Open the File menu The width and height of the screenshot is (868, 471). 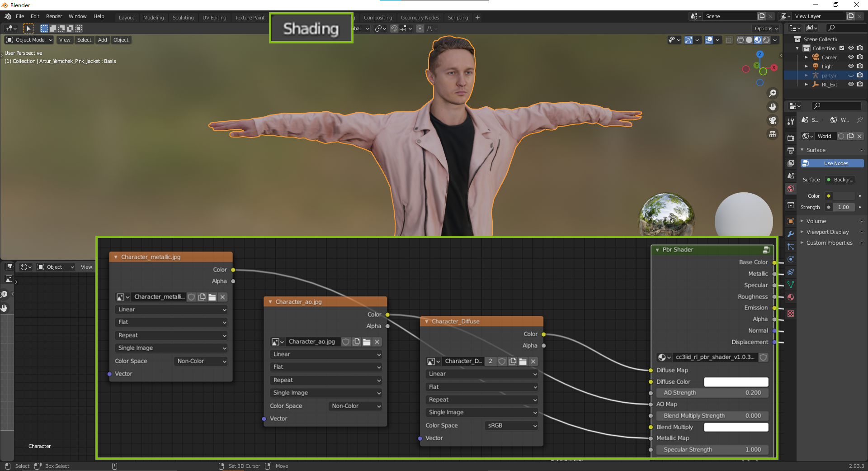click(x=20, y=16)
